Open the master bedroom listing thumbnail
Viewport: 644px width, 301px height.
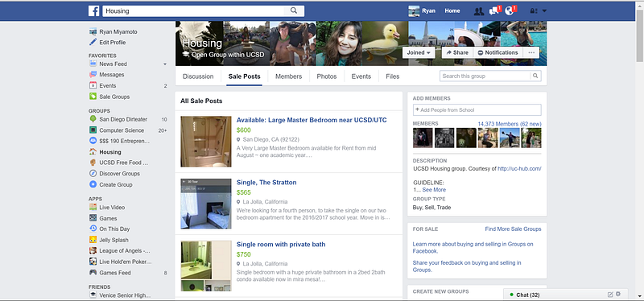pos(206,142)
